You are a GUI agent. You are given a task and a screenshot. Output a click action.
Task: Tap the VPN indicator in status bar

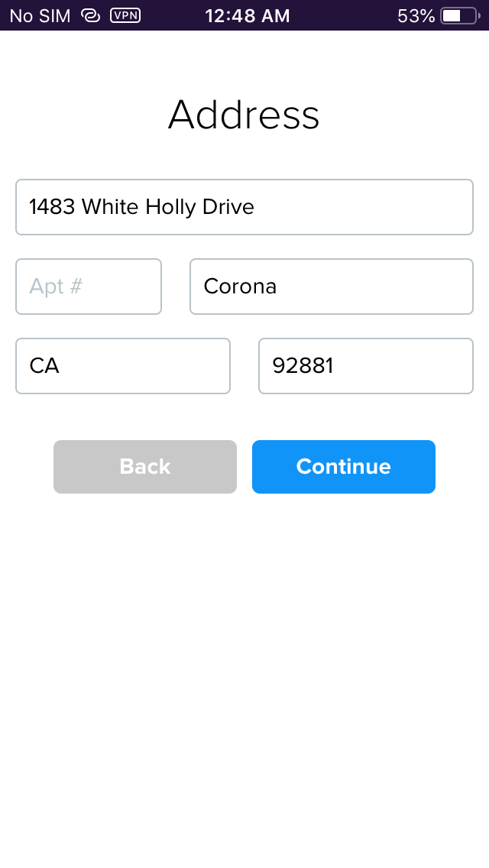[x=125, y=15]
